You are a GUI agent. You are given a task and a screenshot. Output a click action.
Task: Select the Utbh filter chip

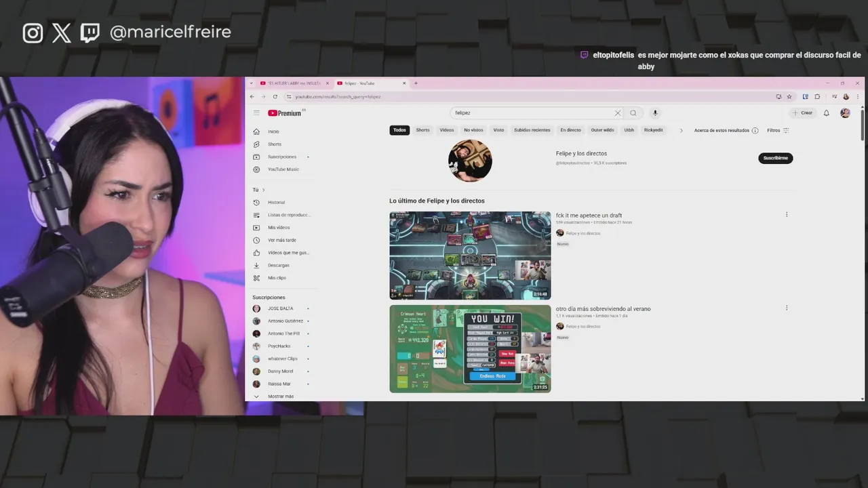pyautogui.click(x=629, y=130)
